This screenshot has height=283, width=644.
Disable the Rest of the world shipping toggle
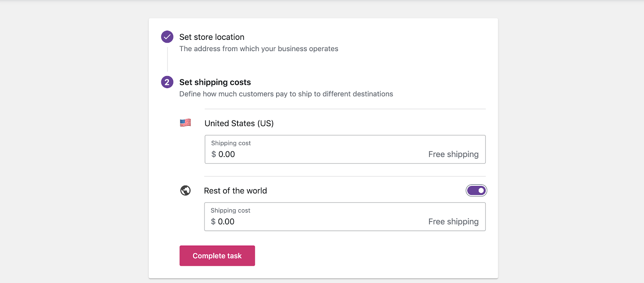(476, 190)
